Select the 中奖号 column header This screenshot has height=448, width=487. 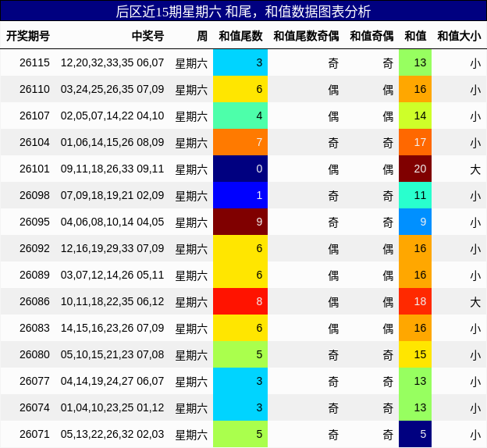(x=148, y=36)
